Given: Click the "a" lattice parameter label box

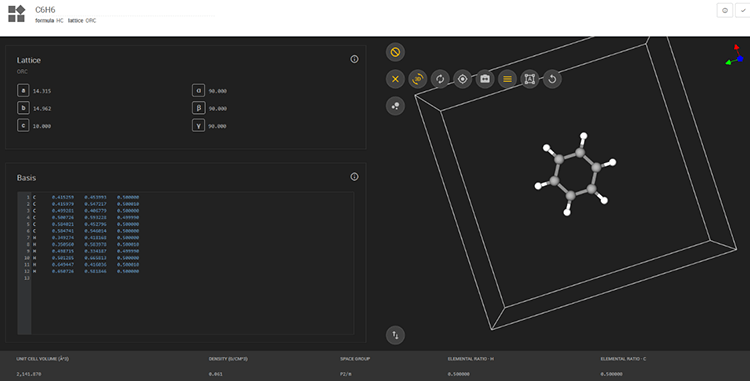Looking at the screenshot, I should 23,90.
